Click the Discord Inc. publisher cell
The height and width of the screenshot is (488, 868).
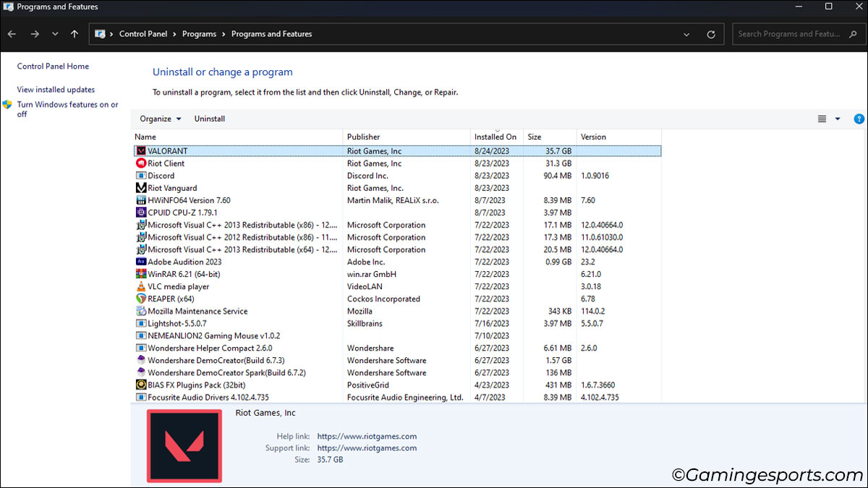click(367, 176)
